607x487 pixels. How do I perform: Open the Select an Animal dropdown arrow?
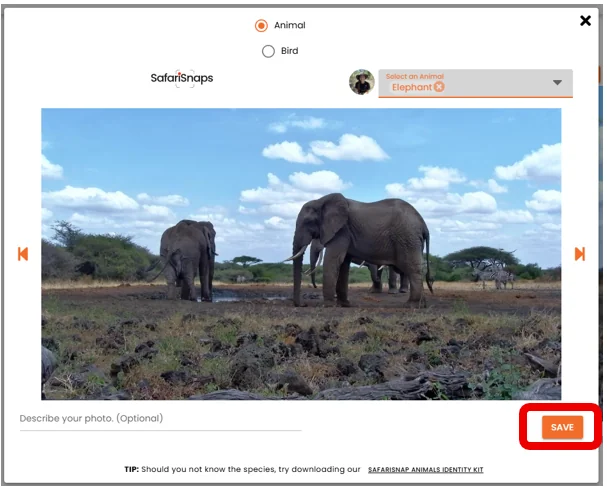click(557, 82)
